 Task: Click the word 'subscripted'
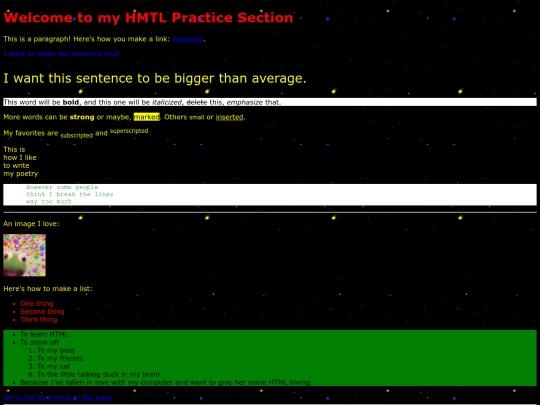click(76, 135)
